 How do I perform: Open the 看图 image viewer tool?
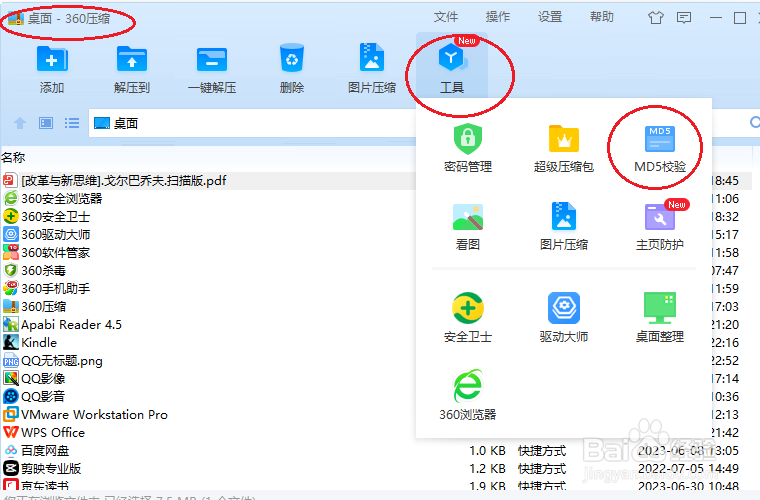[x=468, y=226]
